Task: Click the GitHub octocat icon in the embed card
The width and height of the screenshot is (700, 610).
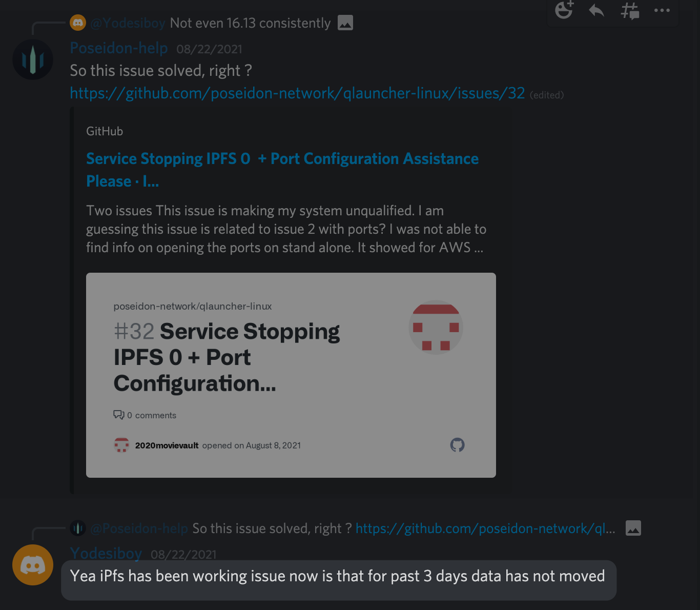Action: (458, 445)
